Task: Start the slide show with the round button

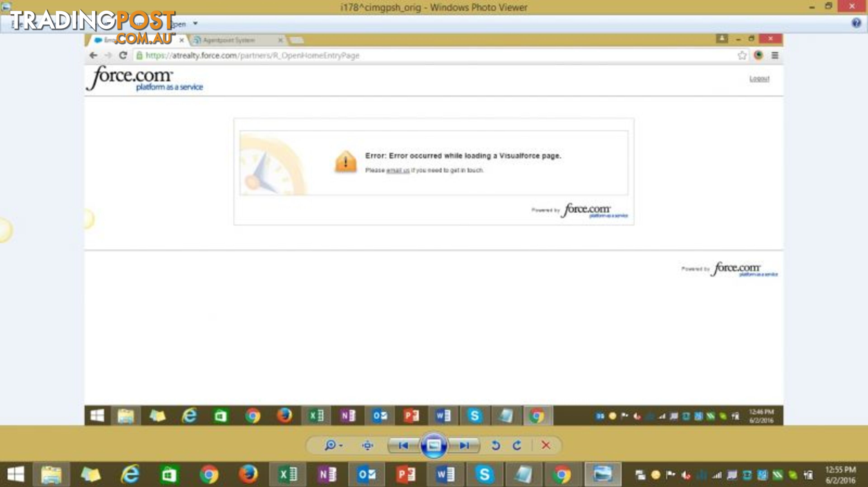Action: coord(434,445)
